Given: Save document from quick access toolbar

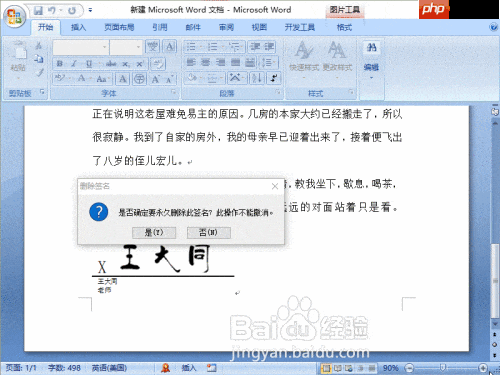Looking at the screenshot, I should 38,11.
